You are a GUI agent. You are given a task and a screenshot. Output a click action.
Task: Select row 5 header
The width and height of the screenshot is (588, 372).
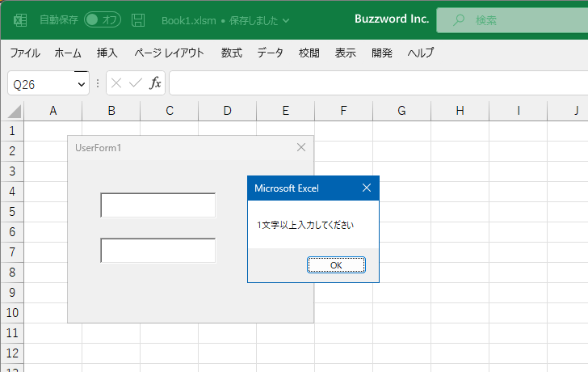coord(12,212)
